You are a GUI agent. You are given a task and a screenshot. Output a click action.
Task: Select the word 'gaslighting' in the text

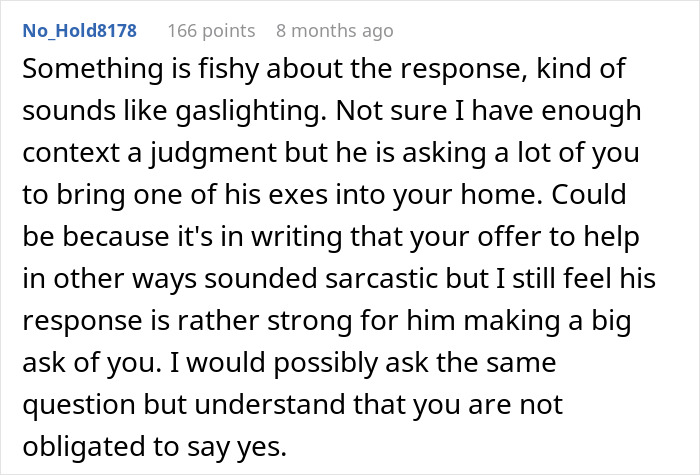coord(248,112)
